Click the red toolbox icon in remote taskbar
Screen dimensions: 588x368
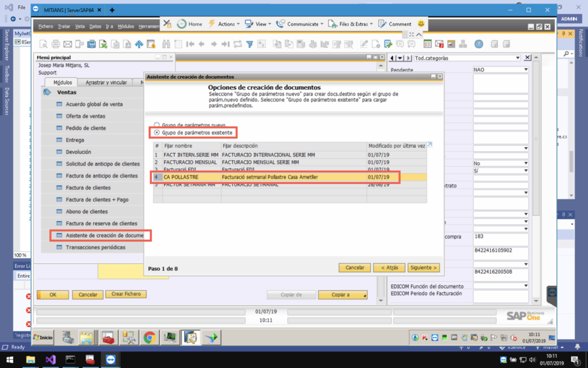(x=108, y=338)
